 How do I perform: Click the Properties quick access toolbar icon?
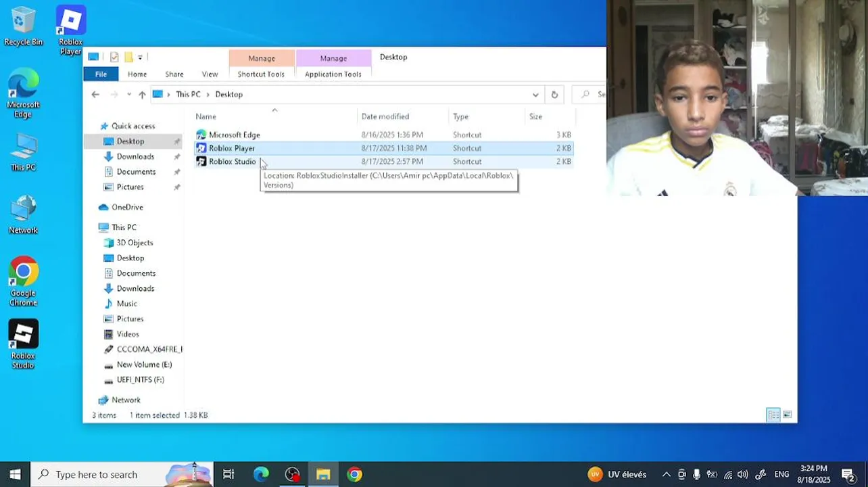click(114, 57)
